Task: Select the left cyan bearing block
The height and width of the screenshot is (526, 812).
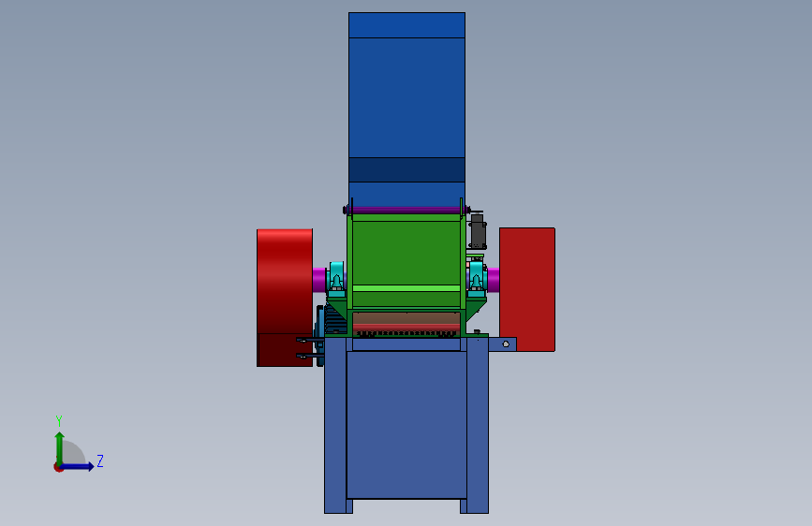Action: (336, 280)
